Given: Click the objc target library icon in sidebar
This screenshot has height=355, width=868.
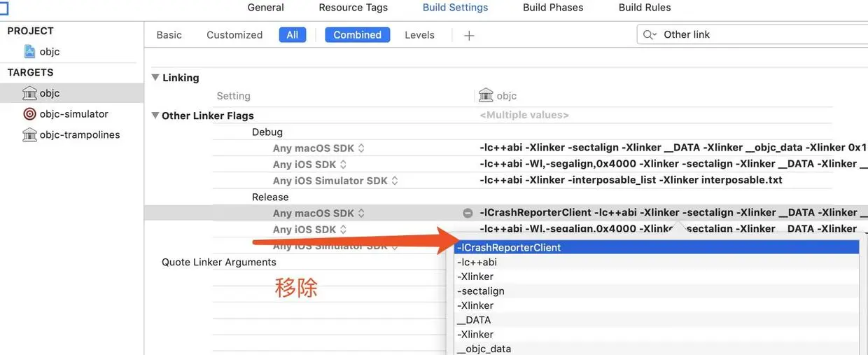Looking at the screenshot, I should point(29,93).
